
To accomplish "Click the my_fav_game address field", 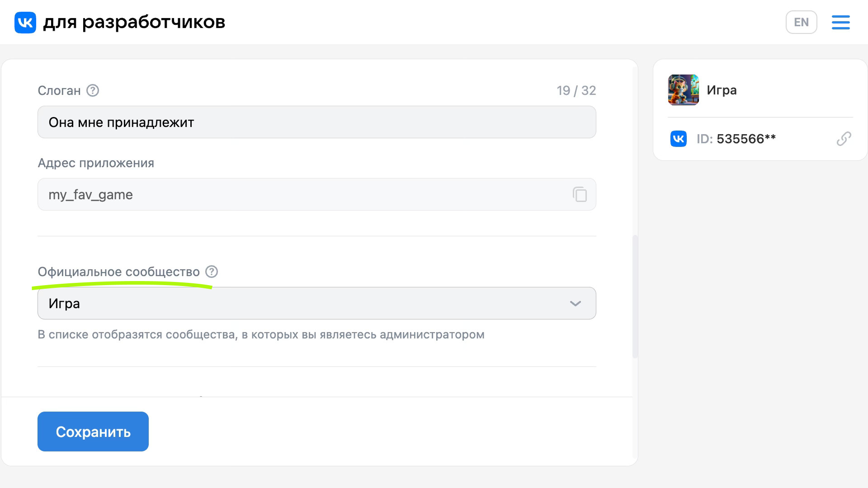I will (x=316, y=194).
